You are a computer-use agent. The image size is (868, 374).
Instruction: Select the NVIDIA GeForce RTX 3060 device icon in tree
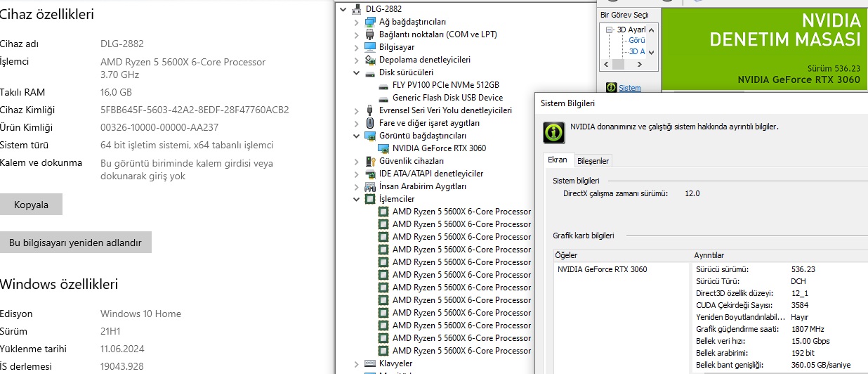pyautogui.click(x=383, y=148)
